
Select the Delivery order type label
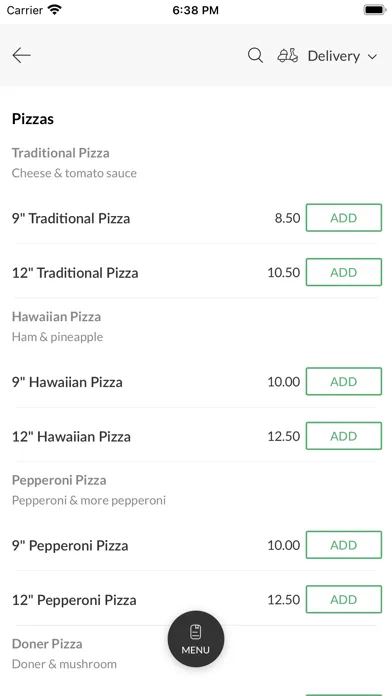pyautogui.click(x=334, y=56)
